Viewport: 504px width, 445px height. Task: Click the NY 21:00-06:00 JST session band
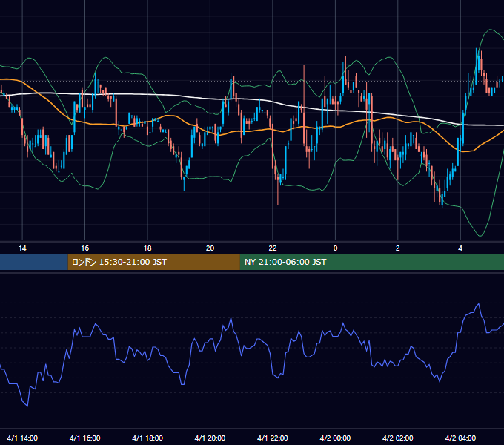372,262
